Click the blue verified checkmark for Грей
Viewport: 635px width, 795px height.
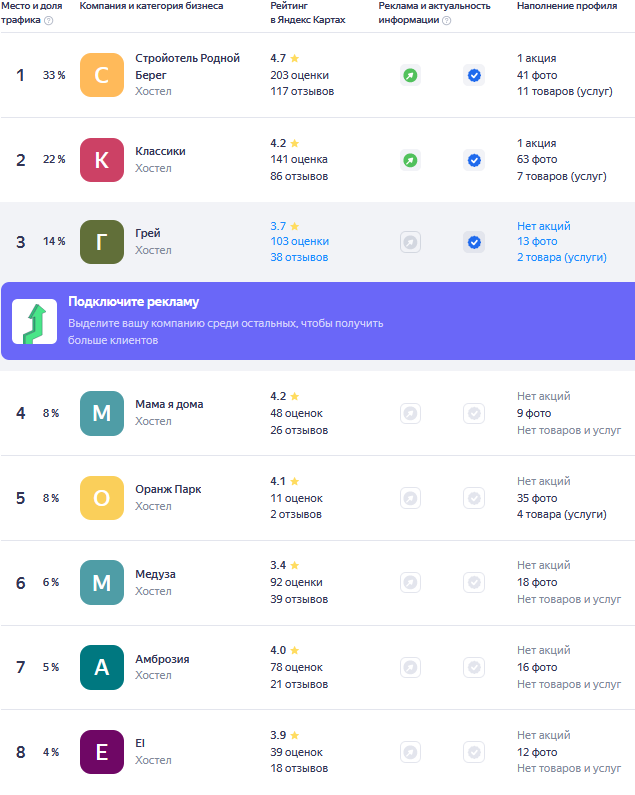pos(474,242)
